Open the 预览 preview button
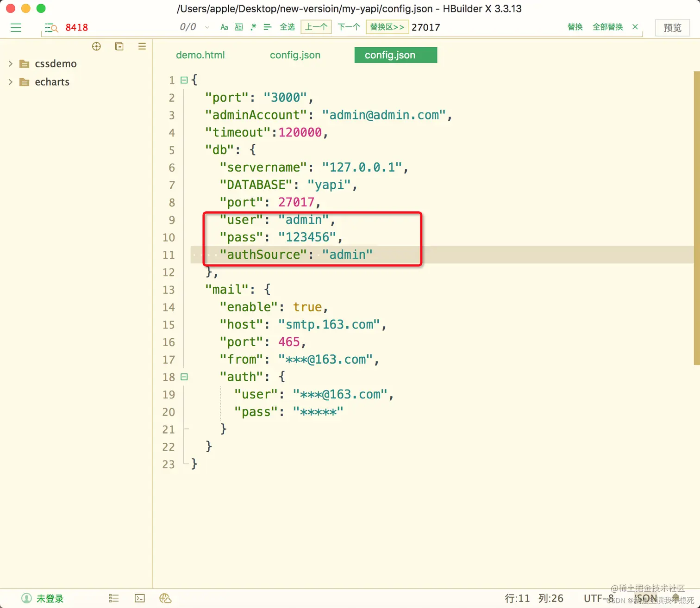700x608 pixels. (673, 28)
